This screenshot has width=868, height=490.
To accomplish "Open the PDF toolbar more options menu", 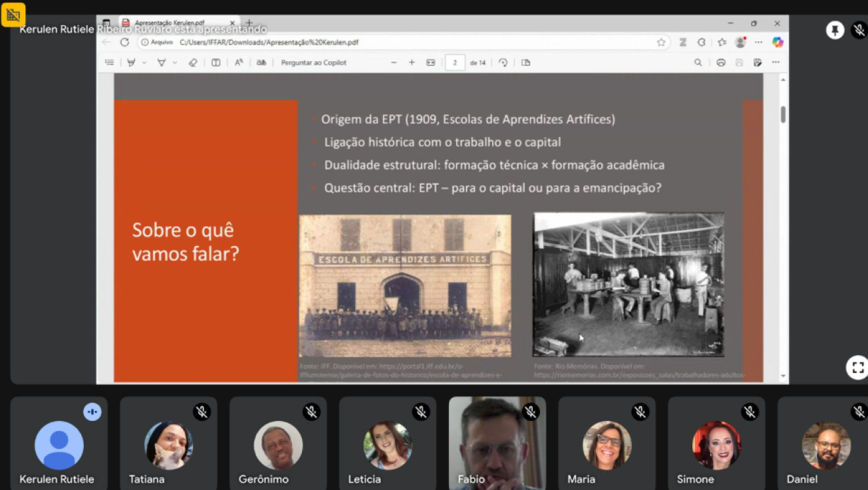I will (776, 62).
